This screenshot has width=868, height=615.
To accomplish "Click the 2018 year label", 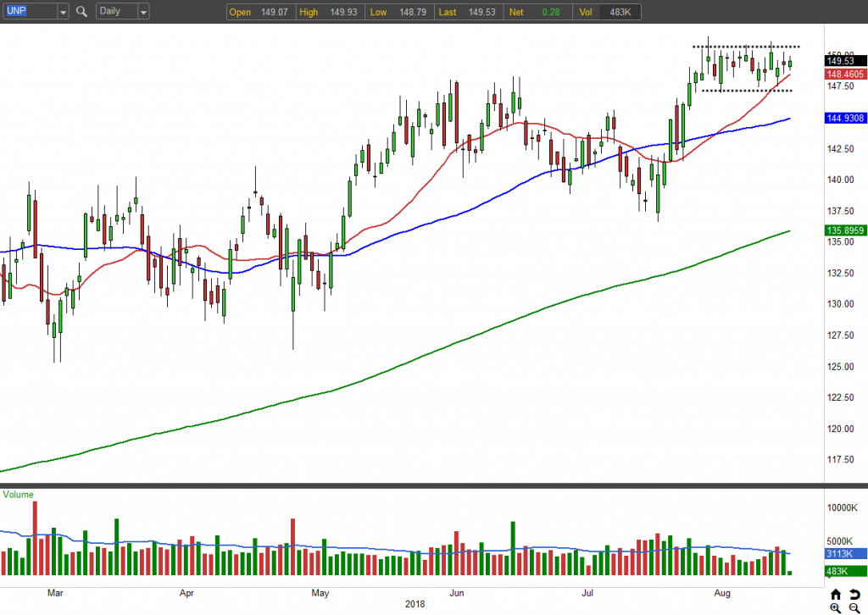I will 415,604.
